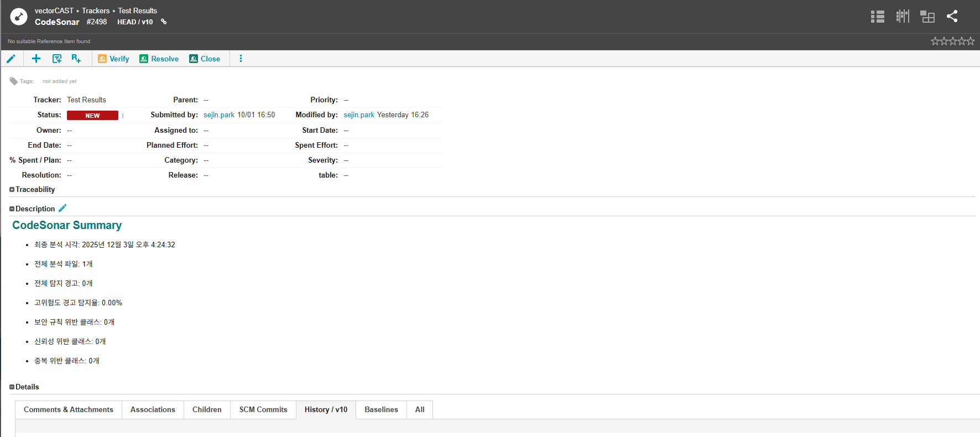This screenshot has width=980, height=437.
Task: Open the dashboard layout view icon
Action: (927, 17)
